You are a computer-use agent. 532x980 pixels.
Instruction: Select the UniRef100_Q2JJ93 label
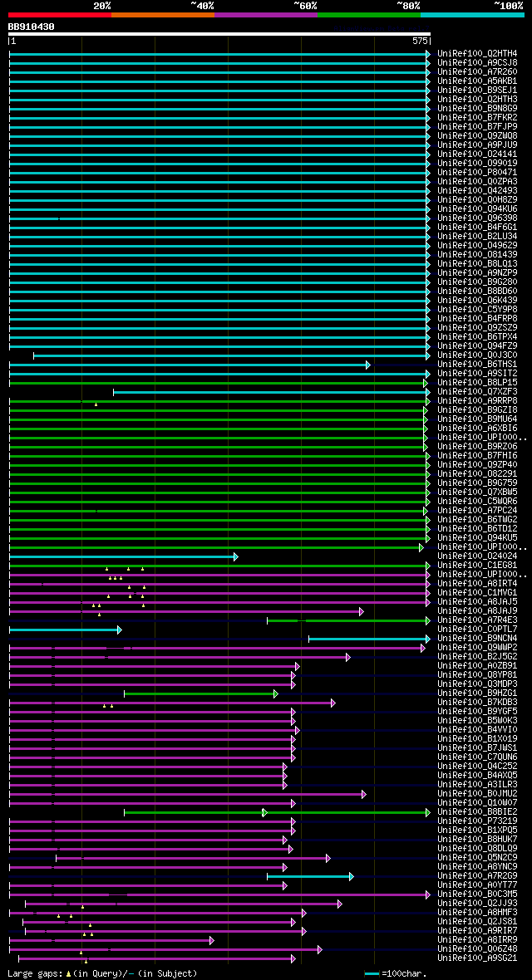(477, 903)
